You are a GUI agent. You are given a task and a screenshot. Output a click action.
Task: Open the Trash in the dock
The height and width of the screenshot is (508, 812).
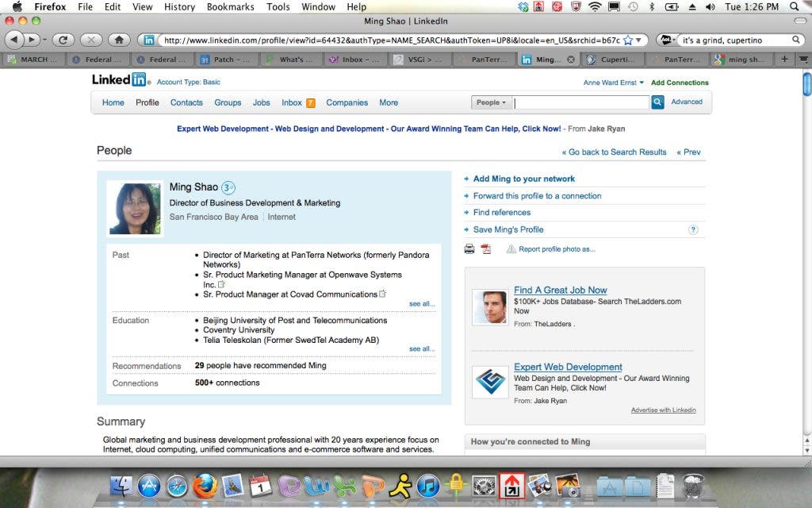pos(693,487)
